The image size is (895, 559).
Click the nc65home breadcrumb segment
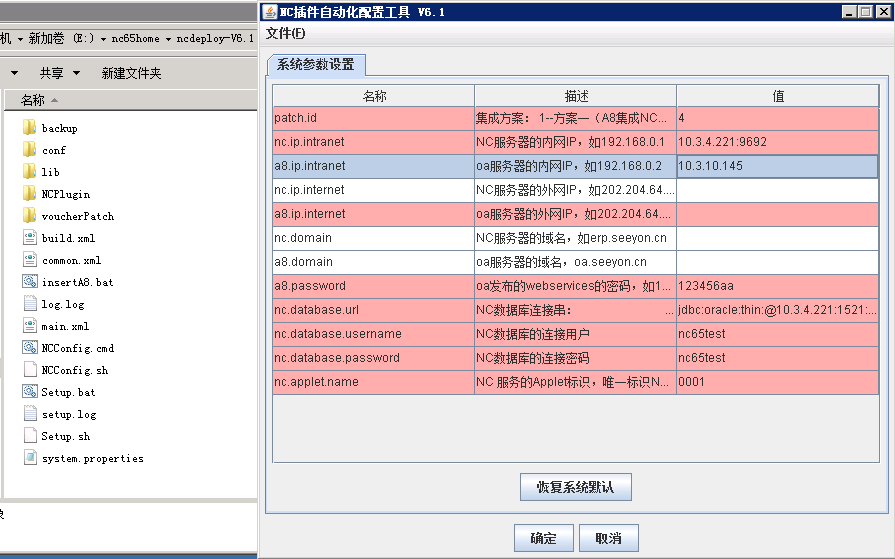135,38
